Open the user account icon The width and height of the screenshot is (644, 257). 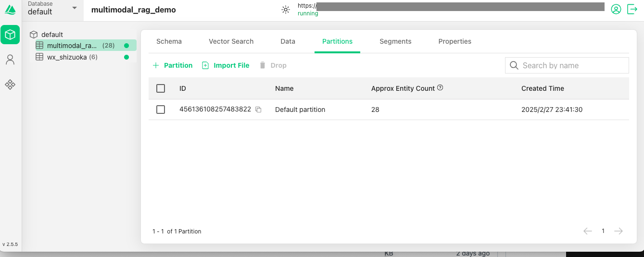coord(616,9)
